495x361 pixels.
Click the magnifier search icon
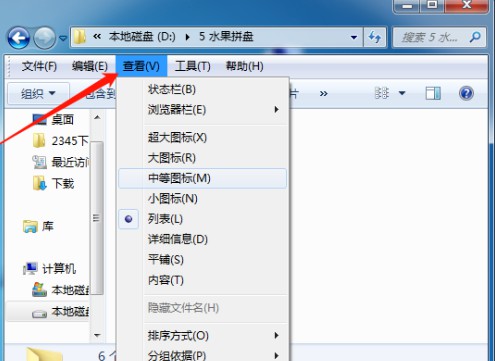coord(475,37)
